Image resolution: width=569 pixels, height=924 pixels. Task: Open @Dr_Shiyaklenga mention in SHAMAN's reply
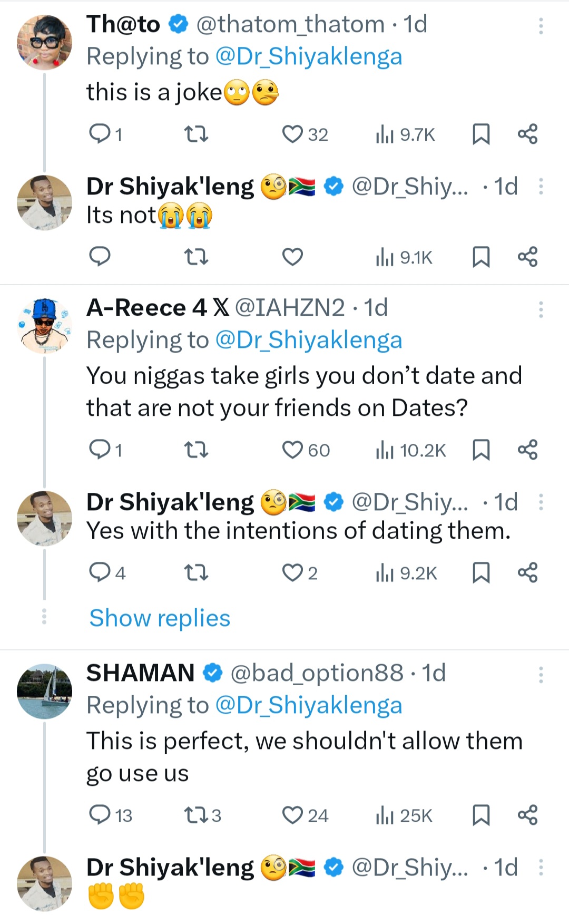tap(309, 705)
